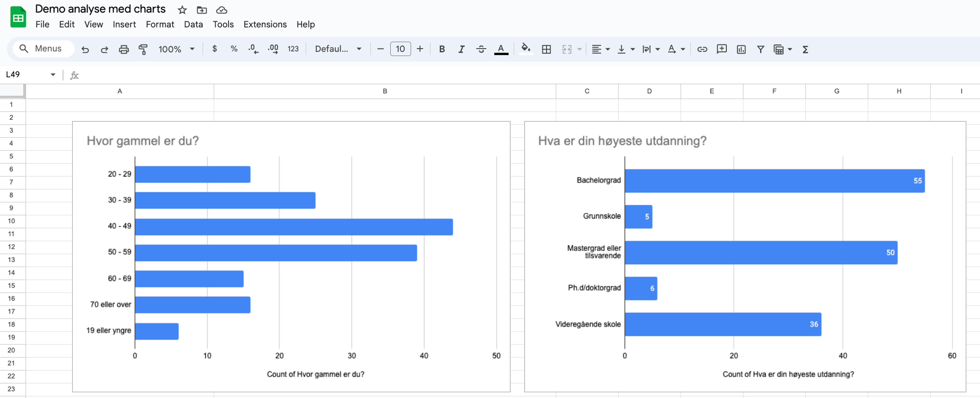Format as currency with dollar icon

click(x=215, y=49)
